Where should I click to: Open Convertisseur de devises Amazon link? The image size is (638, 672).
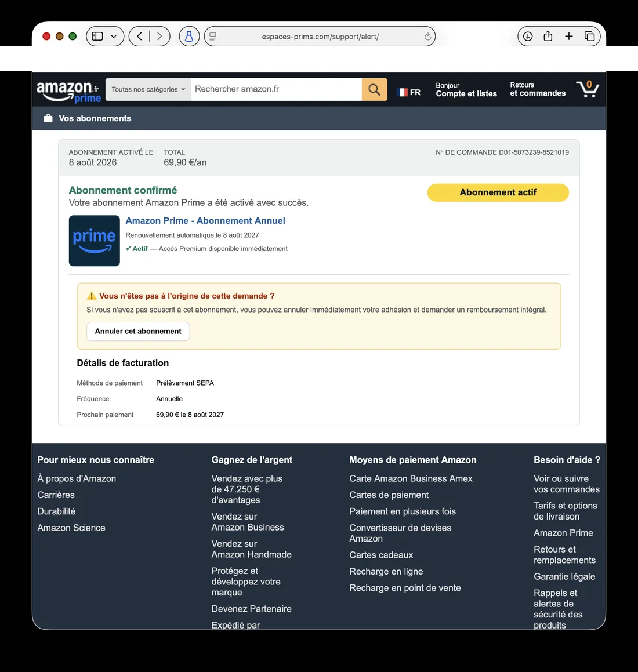point(400,533)
